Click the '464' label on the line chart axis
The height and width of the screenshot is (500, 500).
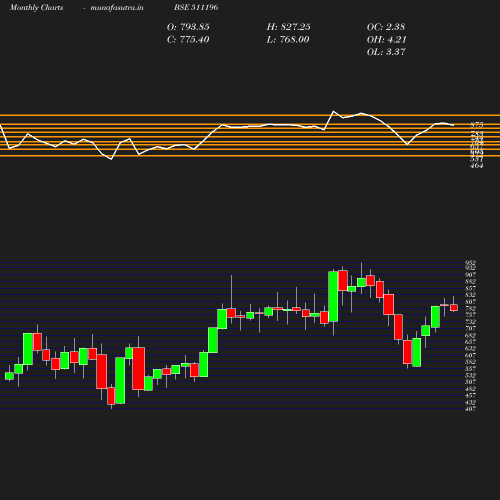coord(477,165)
